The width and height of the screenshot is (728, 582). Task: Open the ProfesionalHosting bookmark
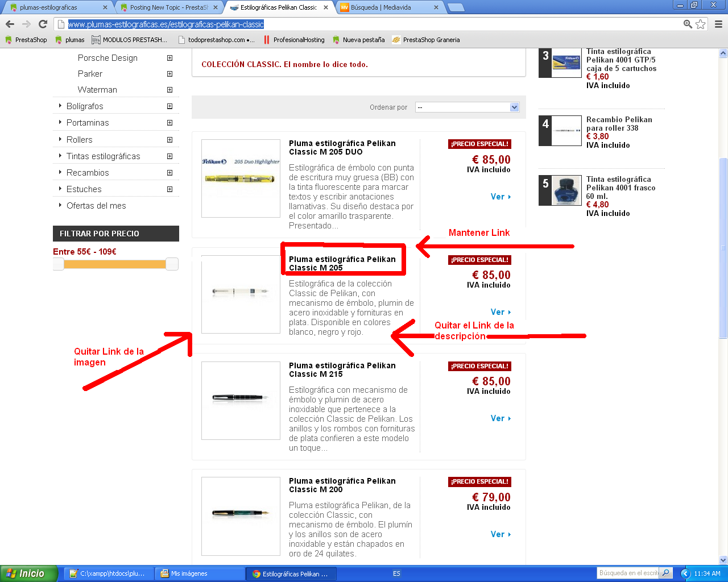pos(294,40)
